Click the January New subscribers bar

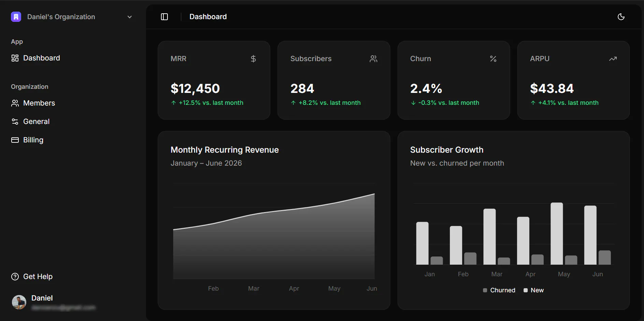(422, 243)
